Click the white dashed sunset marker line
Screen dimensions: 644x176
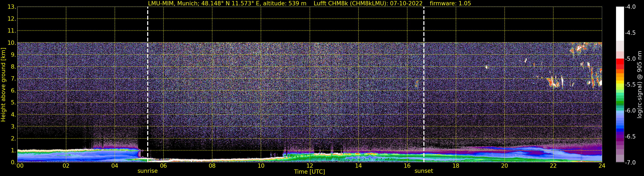pyautogui.click(x=424, y=85)
